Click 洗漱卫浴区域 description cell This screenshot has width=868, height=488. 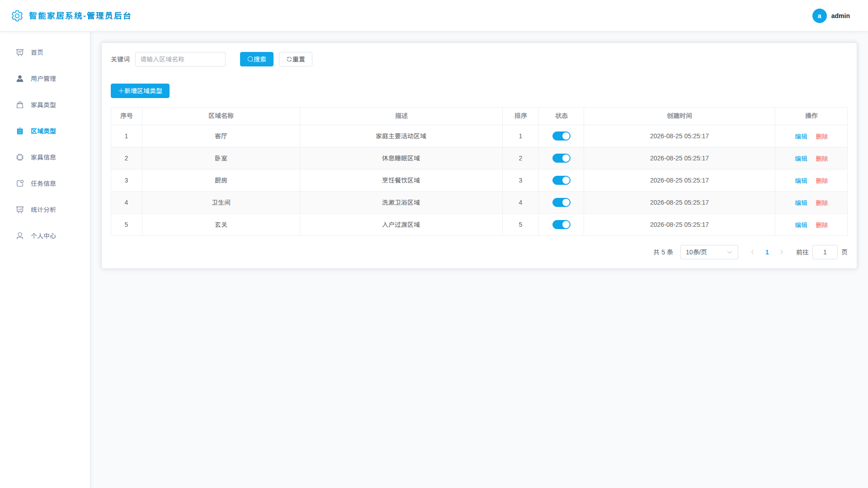point(401,202)
